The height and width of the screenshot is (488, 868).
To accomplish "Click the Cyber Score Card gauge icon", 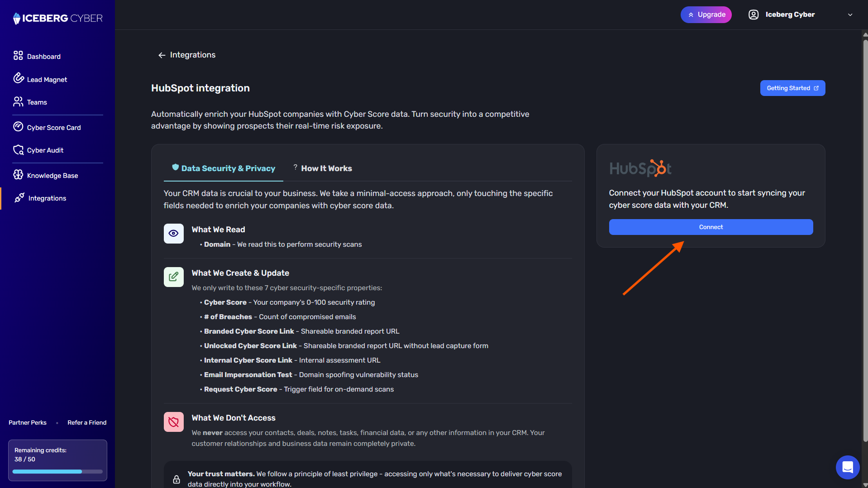I will [x=18, y=127].
